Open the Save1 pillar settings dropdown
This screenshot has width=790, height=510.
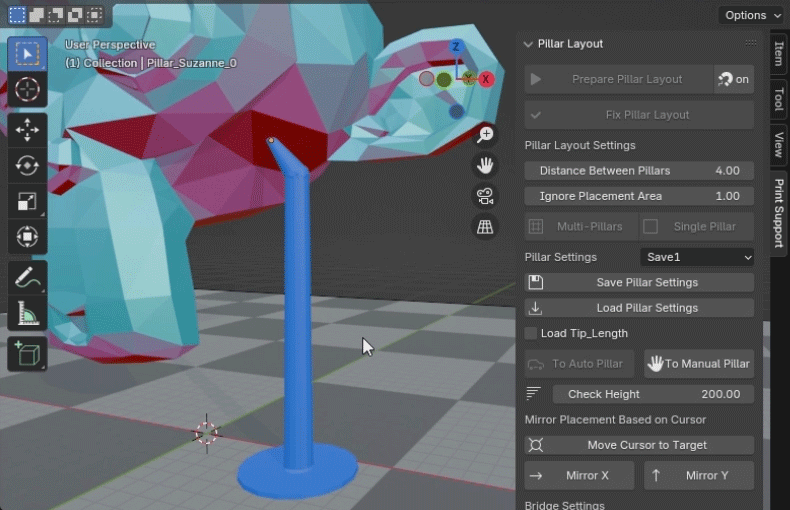[697, 257]
